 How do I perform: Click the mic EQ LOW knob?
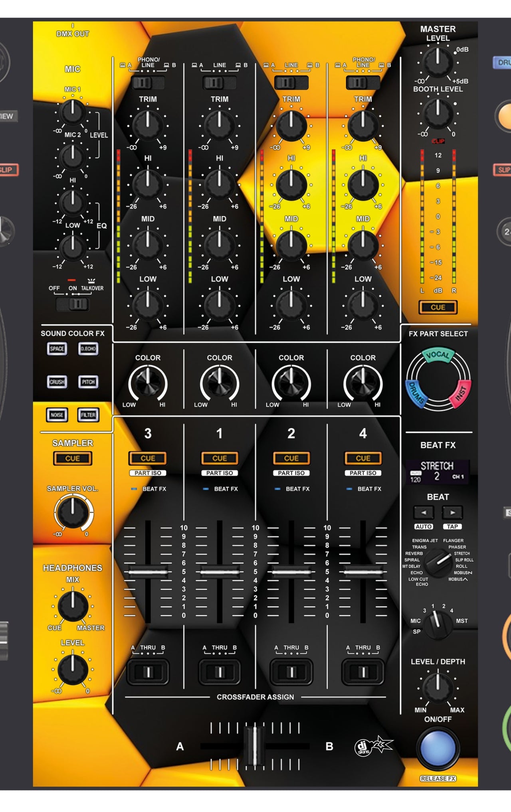pos(73,248)
